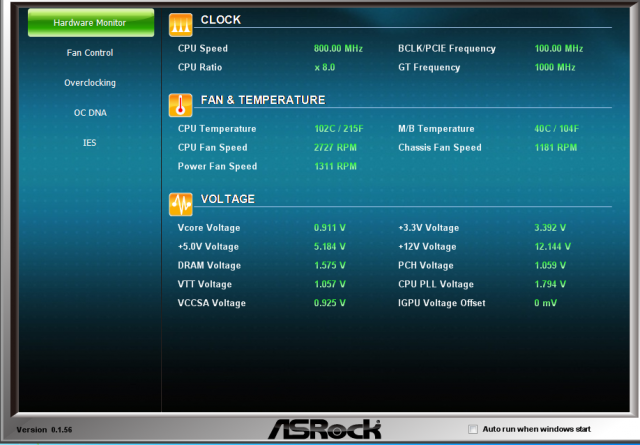Screen dimensions: 640x445
Task: Select the 40C / 104F reading
Action: coord(557,129)
